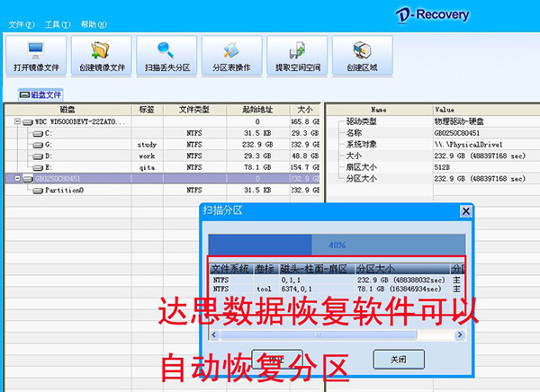Click the WDC hard disk icon
Screen dimensions: 540x392
28,122
